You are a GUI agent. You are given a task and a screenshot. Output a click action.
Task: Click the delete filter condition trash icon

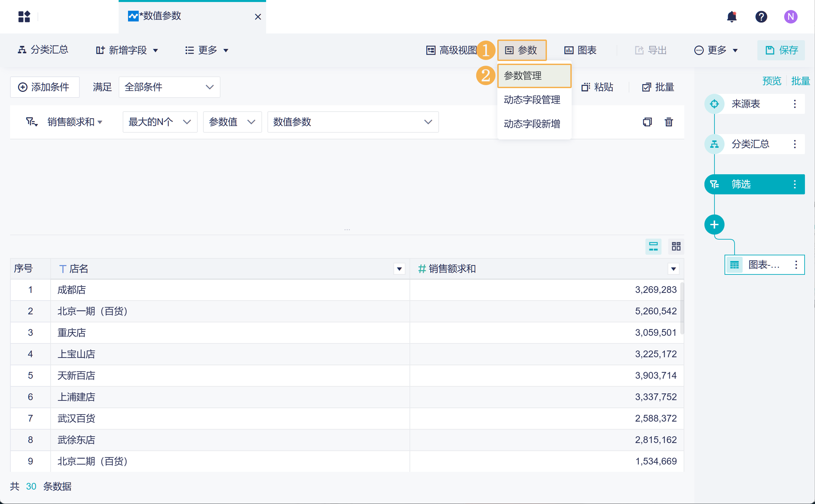pyautogui.click(x=669, y=122)
